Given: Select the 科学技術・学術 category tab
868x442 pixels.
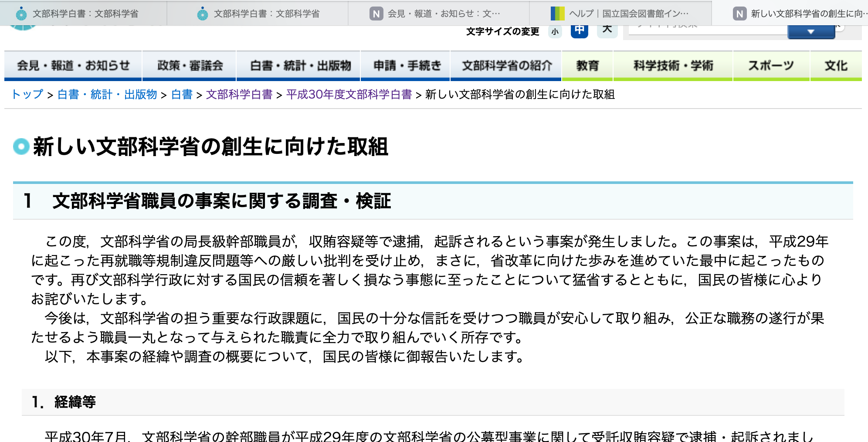Looking at the screenshot, I should (673, 66).
